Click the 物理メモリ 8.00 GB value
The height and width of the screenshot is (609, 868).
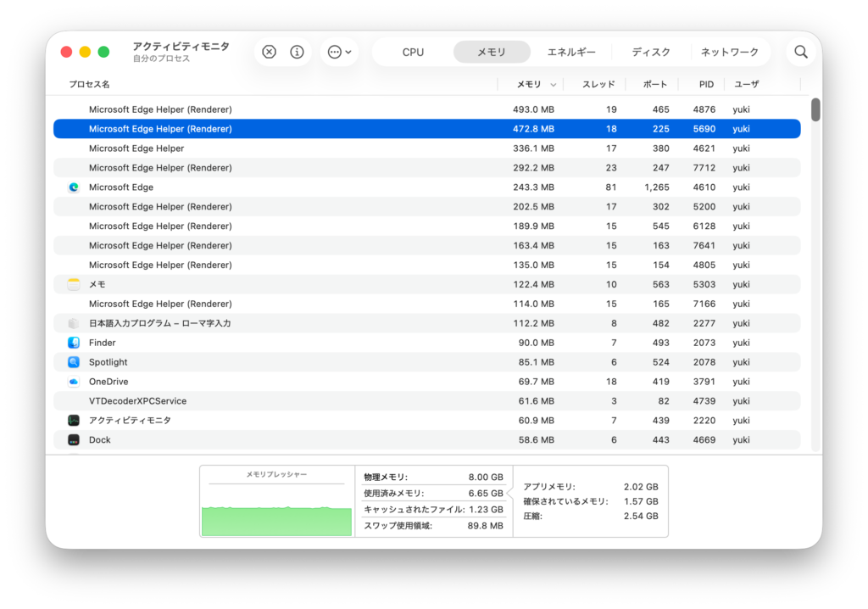pyautogui.click(x=486, y=478)
